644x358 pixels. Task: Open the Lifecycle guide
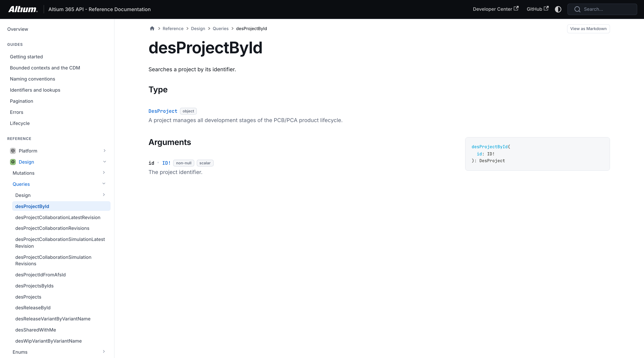point(20,123)
